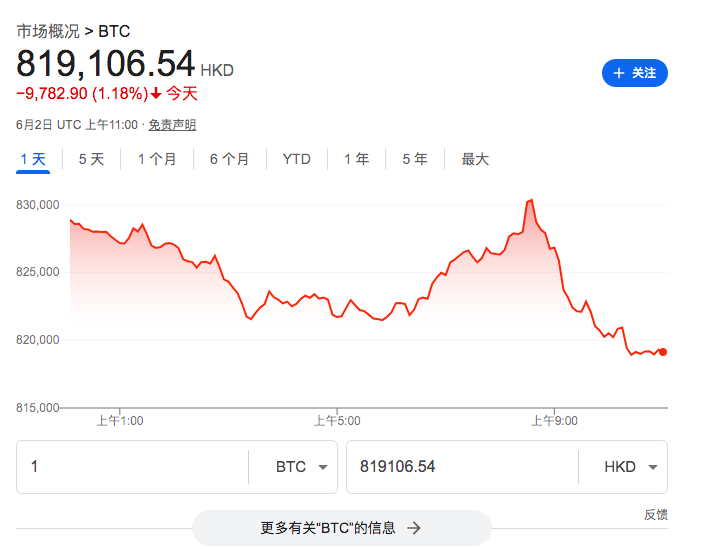The height and width of the screenshot is (549, 711).
Task: Select the 1 天 time range tab
Action: pos(33,159)
